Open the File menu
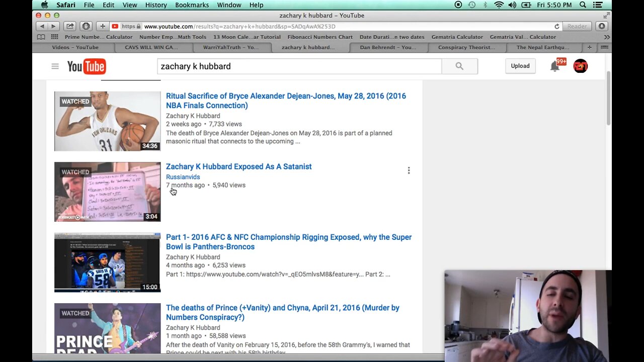 [x=89, y=5]
